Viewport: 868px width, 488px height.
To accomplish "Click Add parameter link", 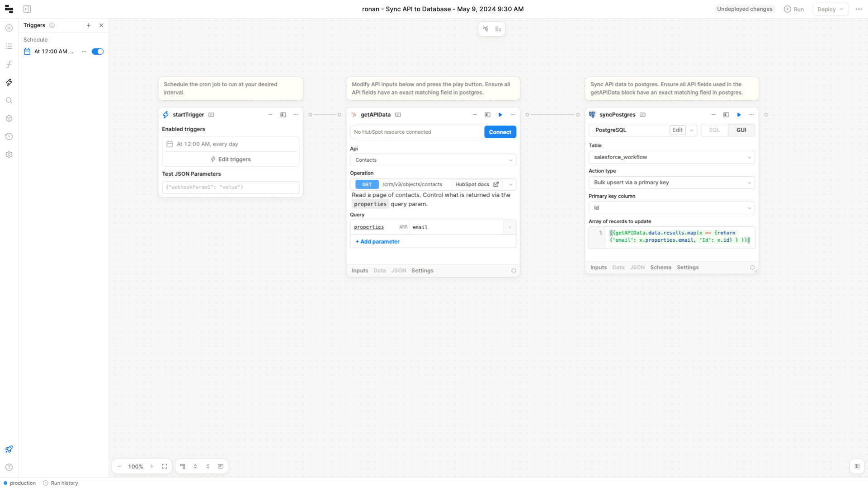I will tap(377, 242).
